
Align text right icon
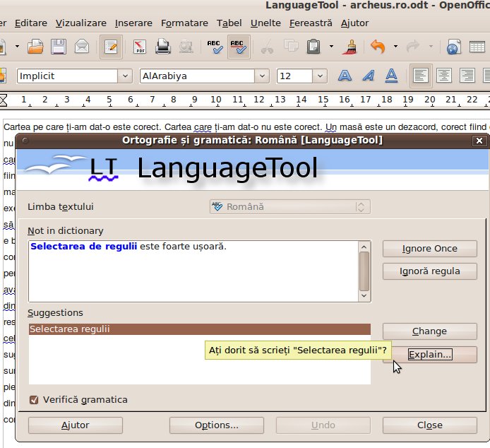pyautogui.click(x=467, y=76)
